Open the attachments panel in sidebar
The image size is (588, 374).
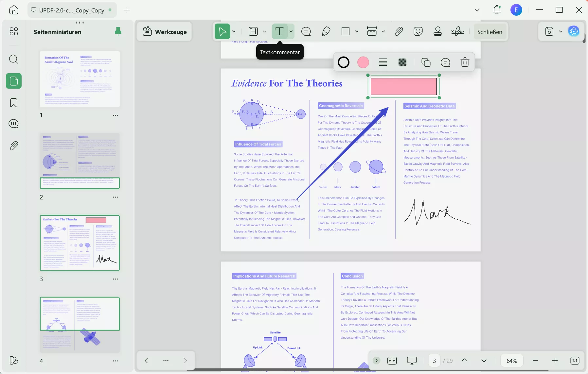pyautogui.click(x=14, y=145)
